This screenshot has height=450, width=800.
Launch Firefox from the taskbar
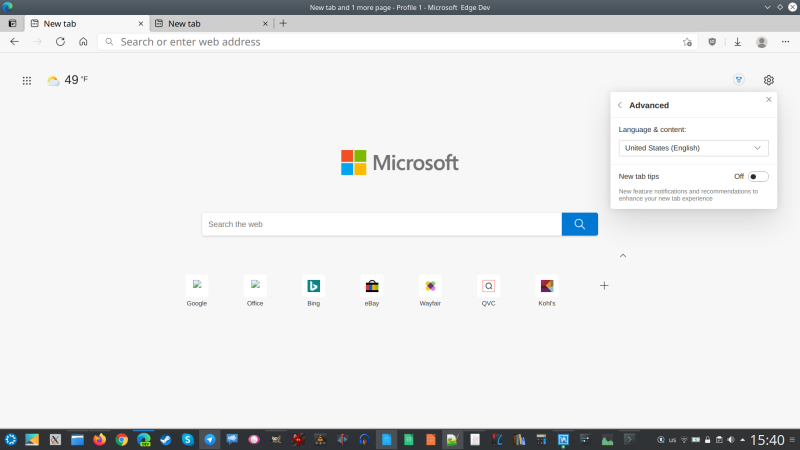(99, 439)
